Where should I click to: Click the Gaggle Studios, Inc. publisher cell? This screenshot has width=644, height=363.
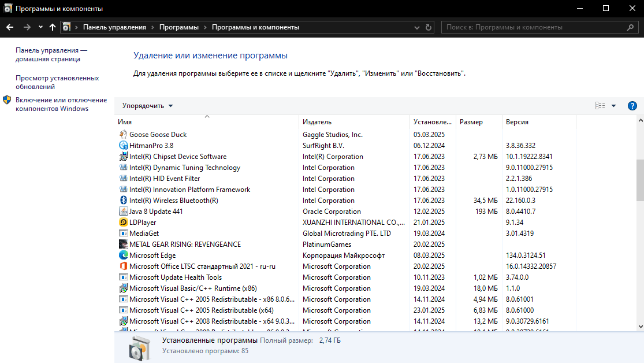(x=333, y=135)
